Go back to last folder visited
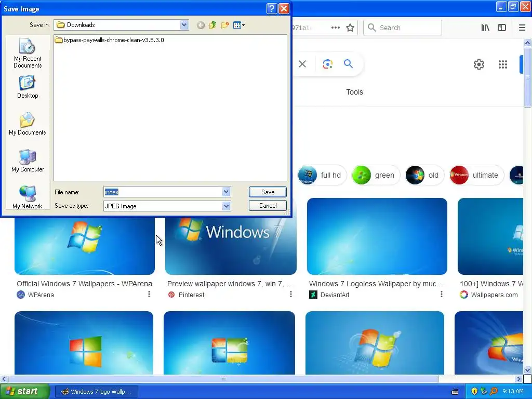 [x=201, y=25]
